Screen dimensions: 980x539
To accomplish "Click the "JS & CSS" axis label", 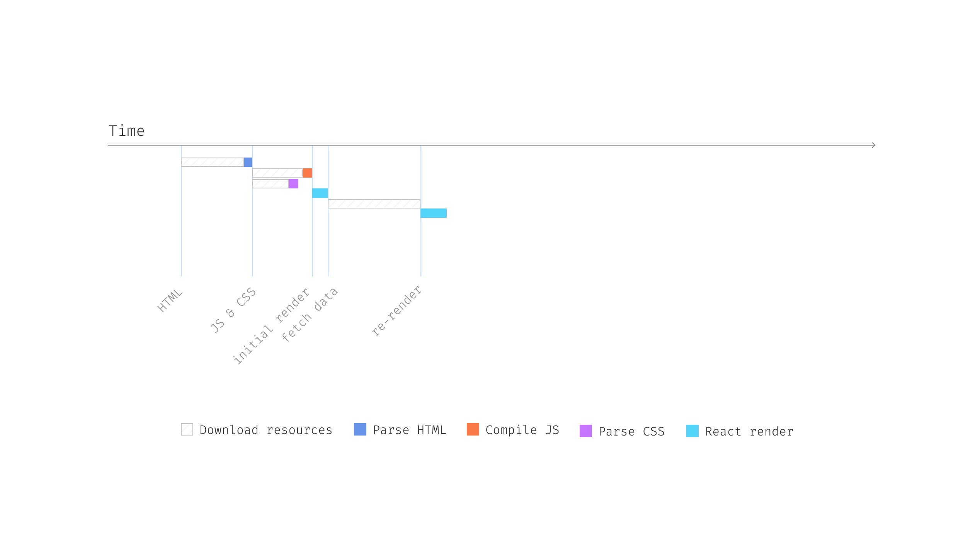I will coord(233,310).
